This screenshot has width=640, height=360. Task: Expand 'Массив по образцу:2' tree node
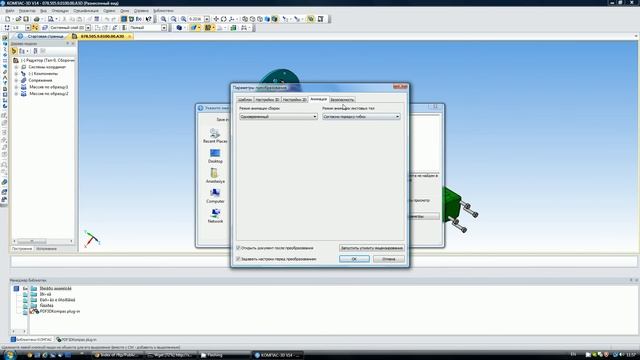(x=16, y=93)
